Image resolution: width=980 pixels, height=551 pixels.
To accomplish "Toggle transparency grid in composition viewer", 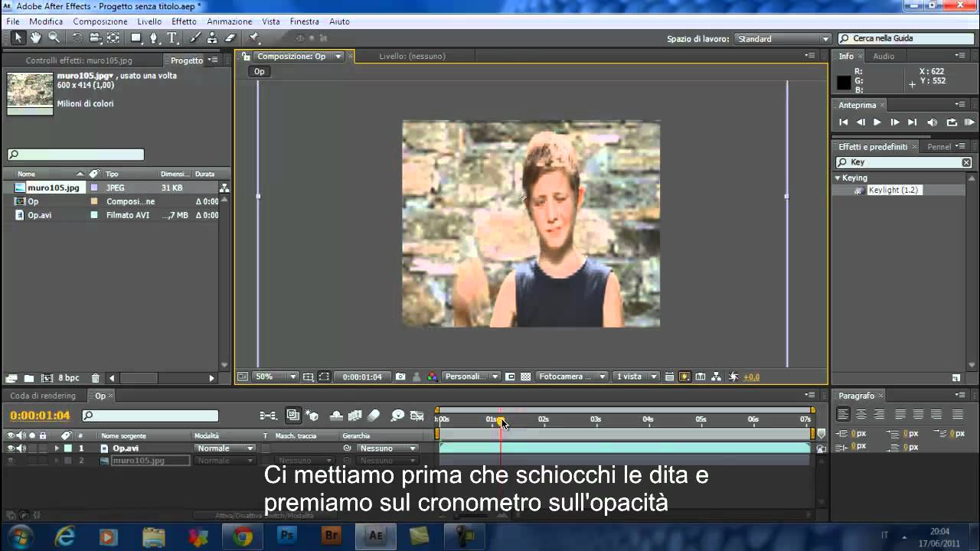I will coord(526,377).
